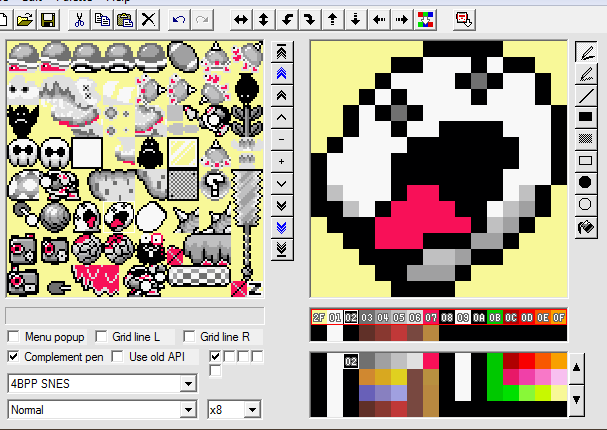
Task: Click the black double-up arrow button
Action: tap(282, 95)
